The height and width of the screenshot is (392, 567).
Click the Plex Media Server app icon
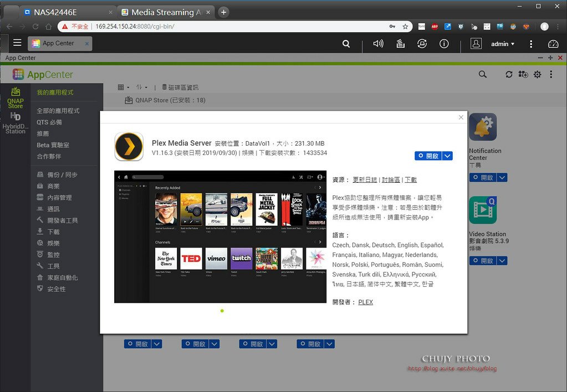point(129,146)
